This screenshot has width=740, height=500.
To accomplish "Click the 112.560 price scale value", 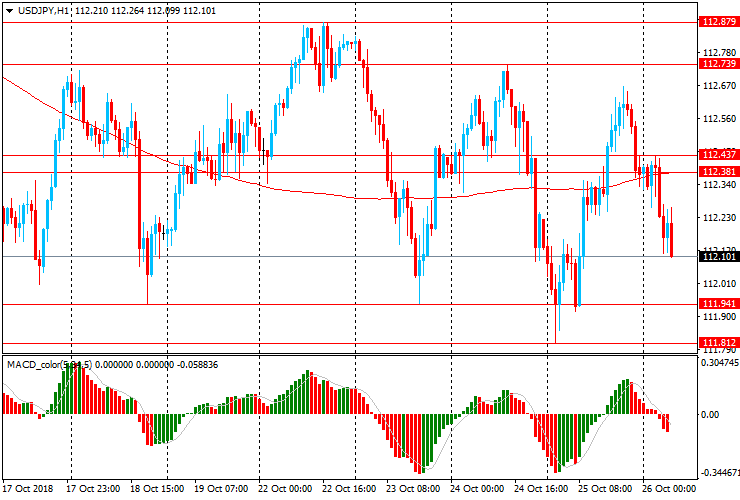I will (x=720, y=119).
